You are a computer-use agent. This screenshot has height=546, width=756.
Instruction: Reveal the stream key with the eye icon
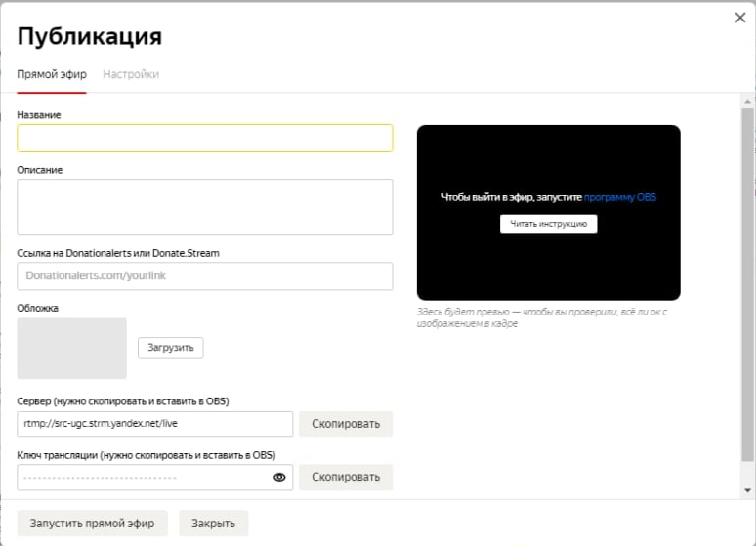click(279, 477)
